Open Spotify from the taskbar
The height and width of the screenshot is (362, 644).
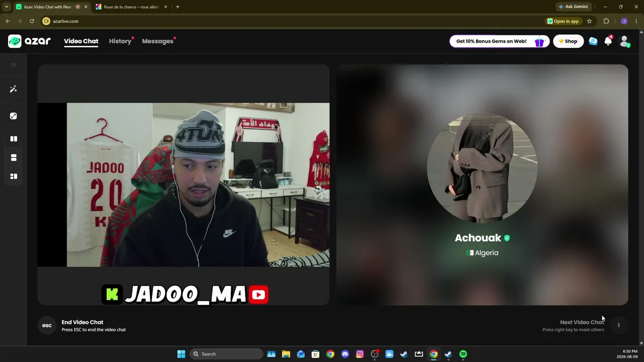click(463, 354)
